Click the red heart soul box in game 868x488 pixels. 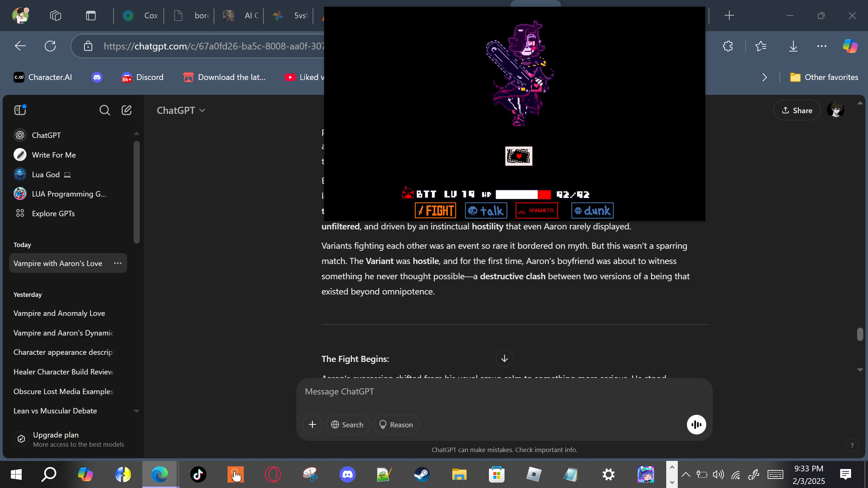pyautogui.click(x=519, y=156)
